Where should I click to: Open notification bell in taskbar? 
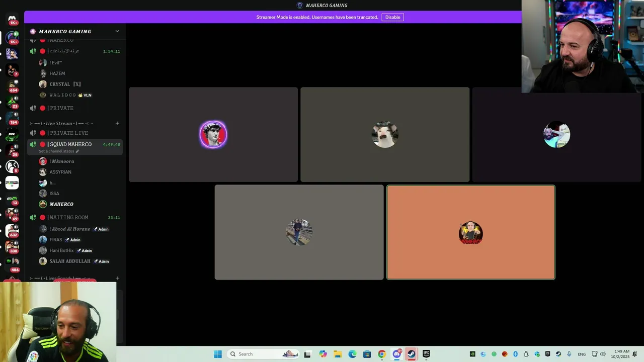click(x=635, y=354)
